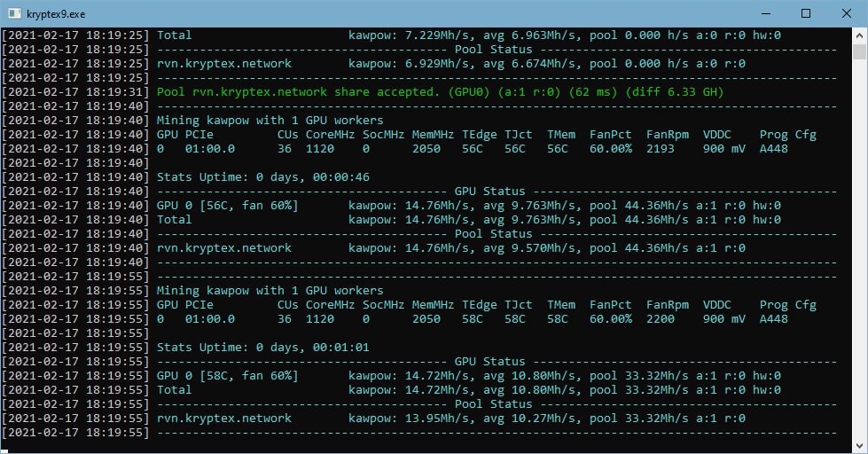Viewport: 868px width, 454px height.
Task: Click the 'Pool Status' header at 18:19:55
Action: (493, 404)
